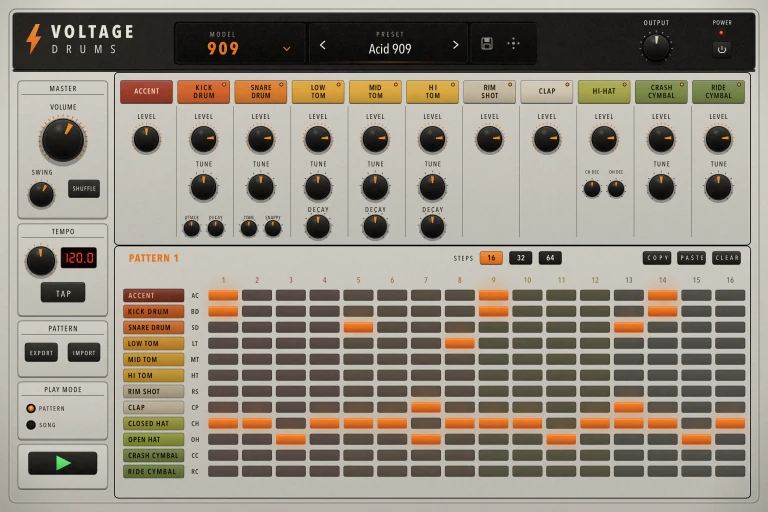Click the Tempo knob

[x=41, y=260]
